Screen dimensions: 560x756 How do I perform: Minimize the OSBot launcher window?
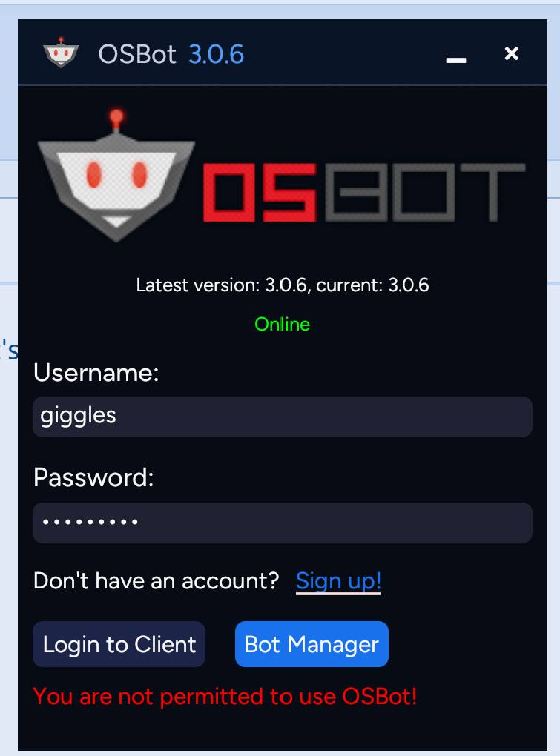pos(456,60)
